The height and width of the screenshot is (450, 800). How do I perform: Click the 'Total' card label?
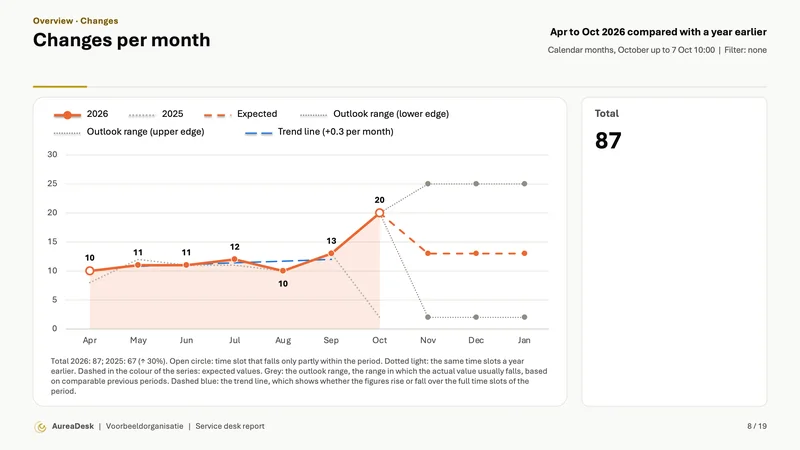pyautogui.click(x=607, y=114)
